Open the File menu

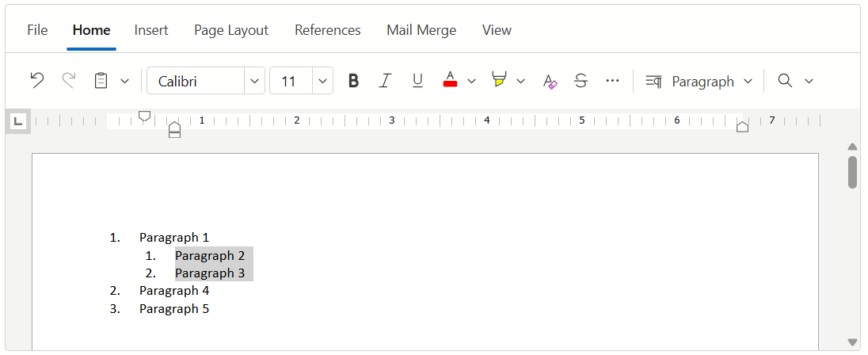[37, 30]
